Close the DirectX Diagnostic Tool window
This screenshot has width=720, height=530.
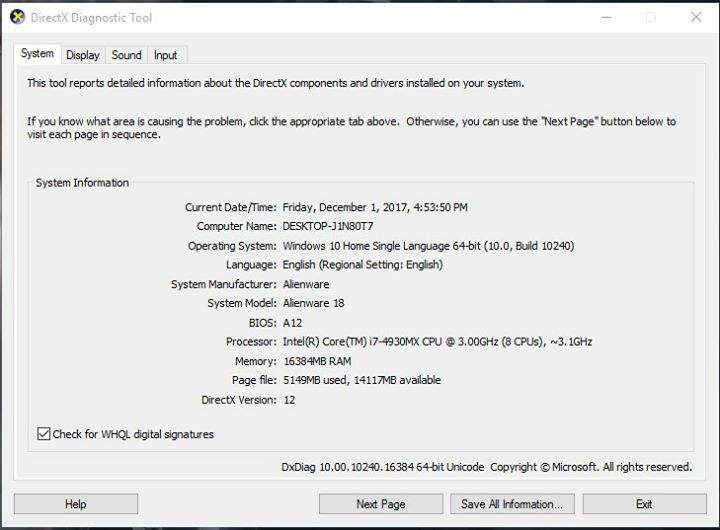tap(696, 17)
